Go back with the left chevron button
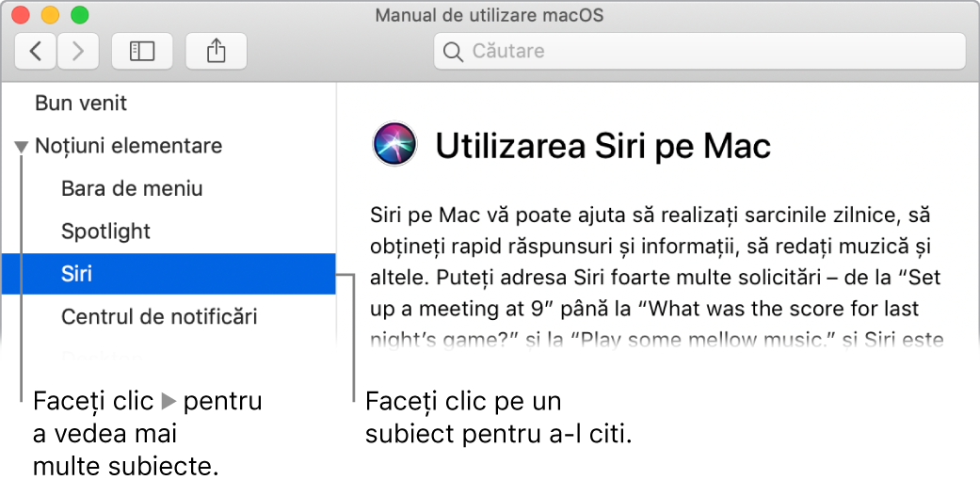Screen dimensions: 980x480 pyautogui.click(x=36, y=51)
